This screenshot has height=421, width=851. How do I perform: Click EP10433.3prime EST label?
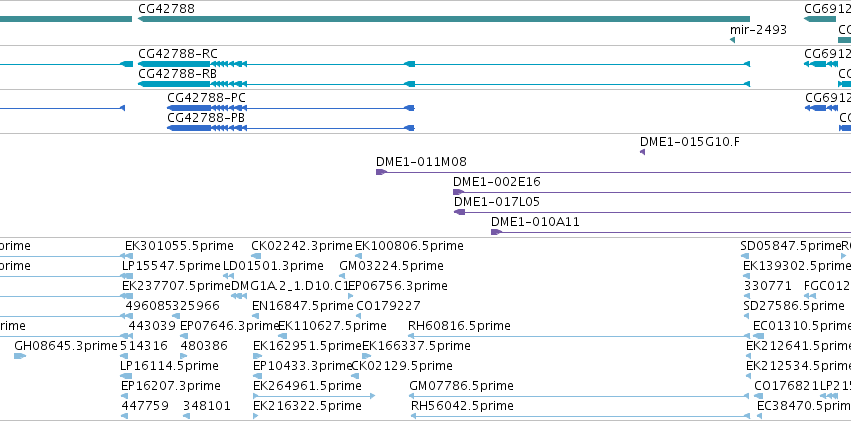coord(303,366)
